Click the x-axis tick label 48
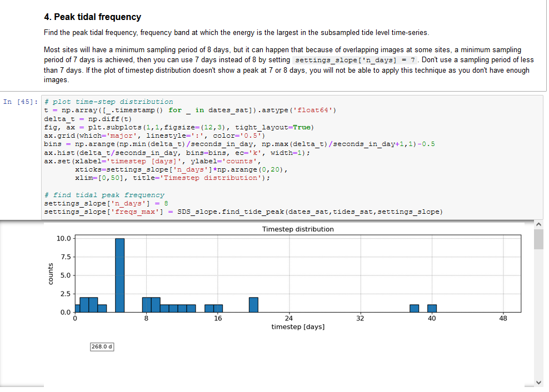 [x=503, y=319]
